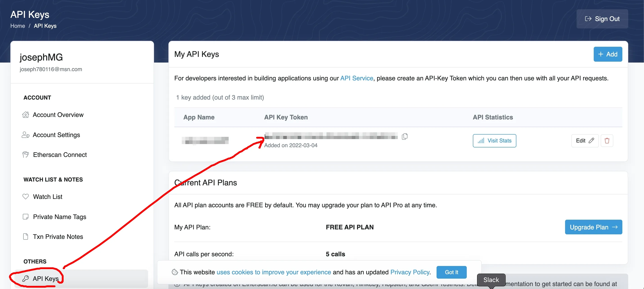Sign out of the account
Image resolution: width=644 pixels, height=289 pixels.
602,19
